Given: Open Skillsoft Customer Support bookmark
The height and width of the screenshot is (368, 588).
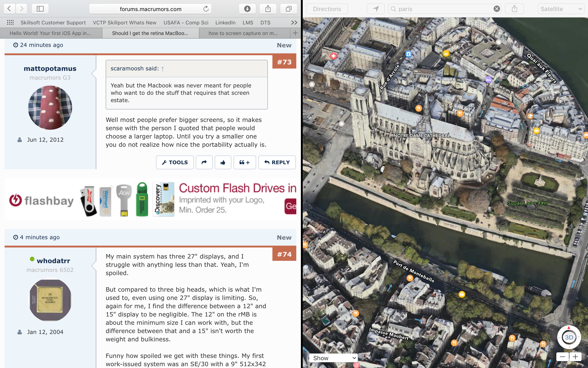Looking at the screenshot, I should click(53, 22).
